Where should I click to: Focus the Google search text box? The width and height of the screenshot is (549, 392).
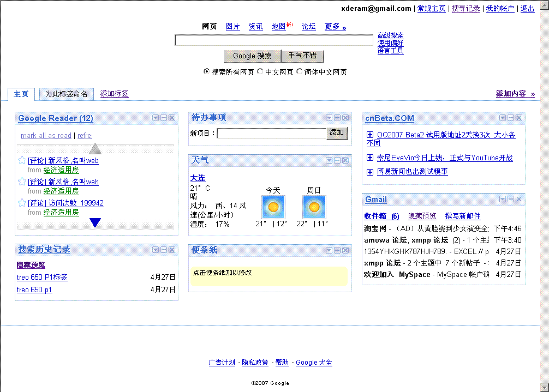pyautogui.click(x=274, y=40)
